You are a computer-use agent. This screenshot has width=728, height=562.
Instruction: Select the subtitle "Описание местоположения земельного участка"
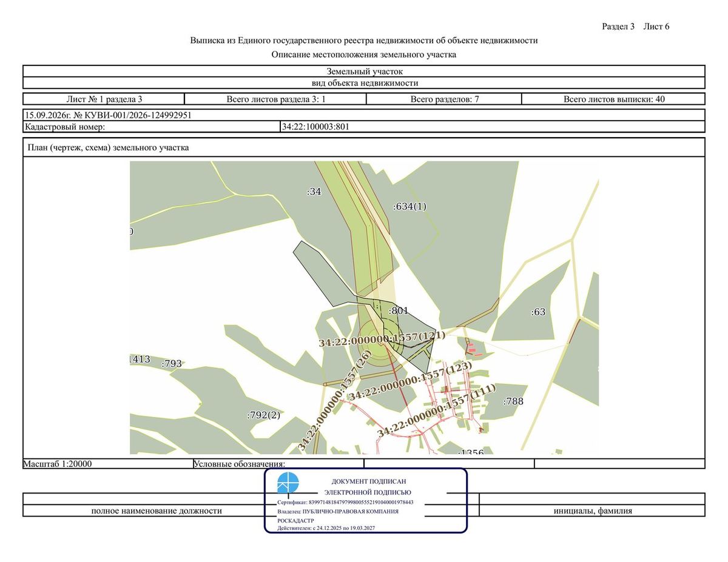364,55
